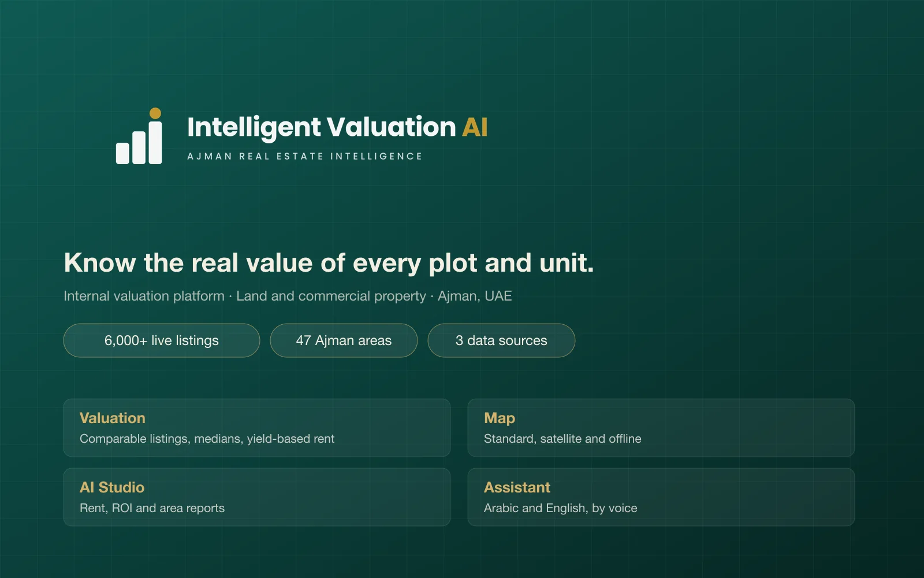This screenshot has height=578, width=924.
Task: Click the Arabic and English, by voice text
Action: 561,508
